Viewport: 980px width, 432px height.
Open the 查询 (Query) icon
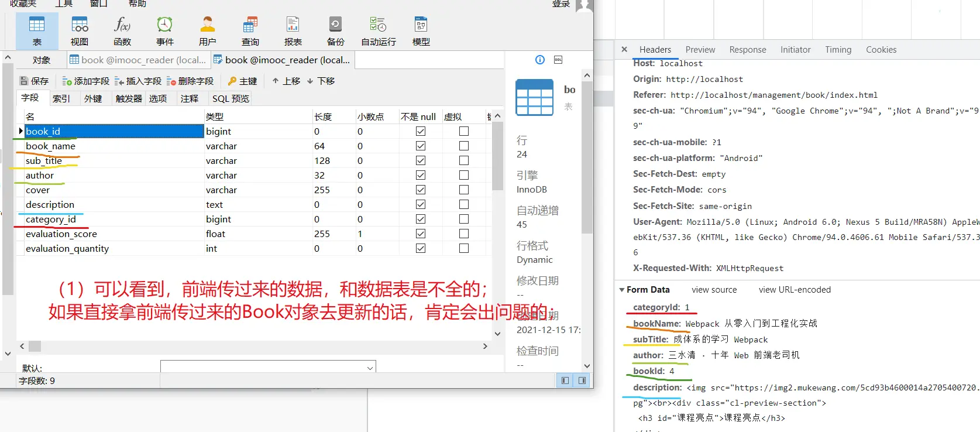250,31
